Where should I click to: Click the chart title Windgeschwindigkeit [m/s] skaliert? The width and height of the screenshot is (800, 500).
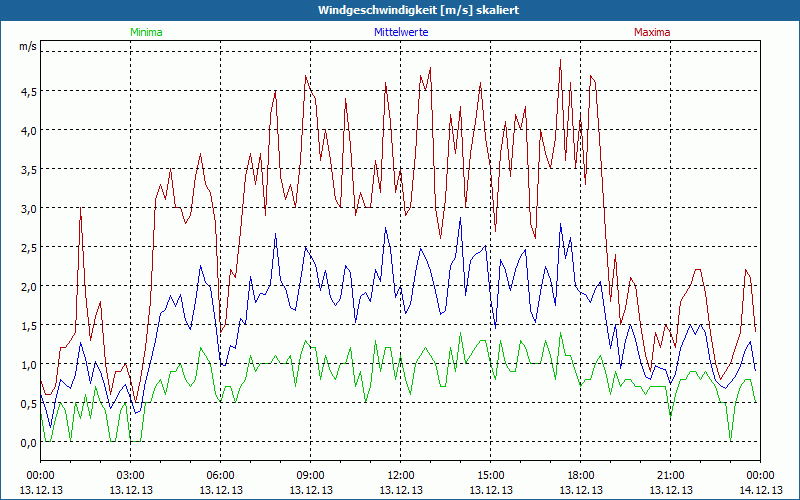(418, 10)
